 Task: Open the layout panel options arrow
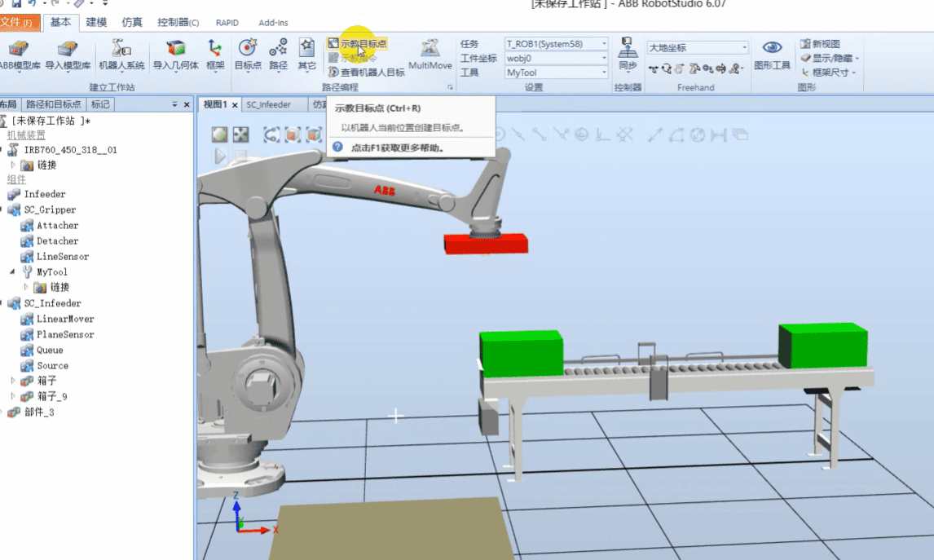[x=174, y=104]
